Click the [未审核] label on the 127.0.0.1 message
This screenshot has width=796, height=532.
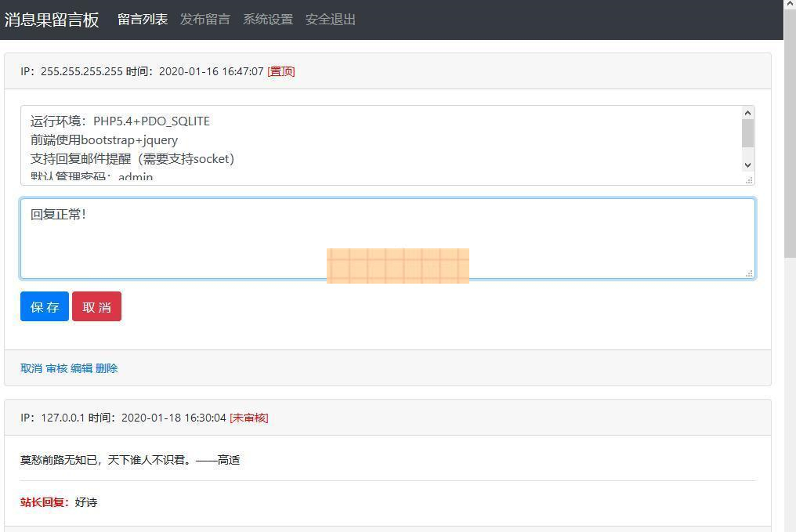coord(249,418)
